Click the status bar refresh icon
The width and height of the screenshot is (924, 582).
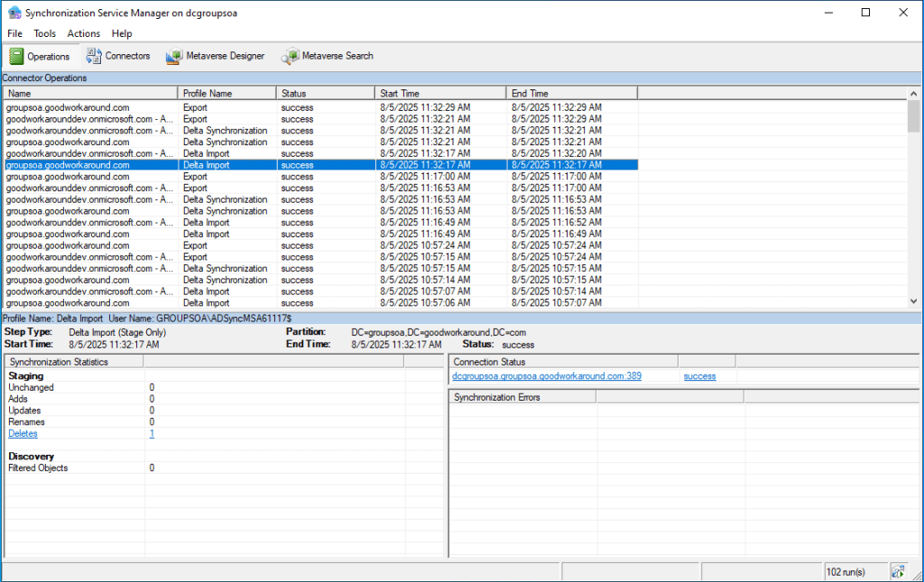click(898, 571)
